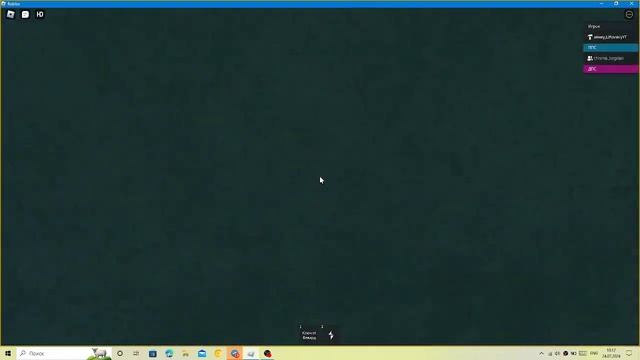Open Task View on the taskbar
Viewport: 640px width, 360px height.
coord(136,353)
